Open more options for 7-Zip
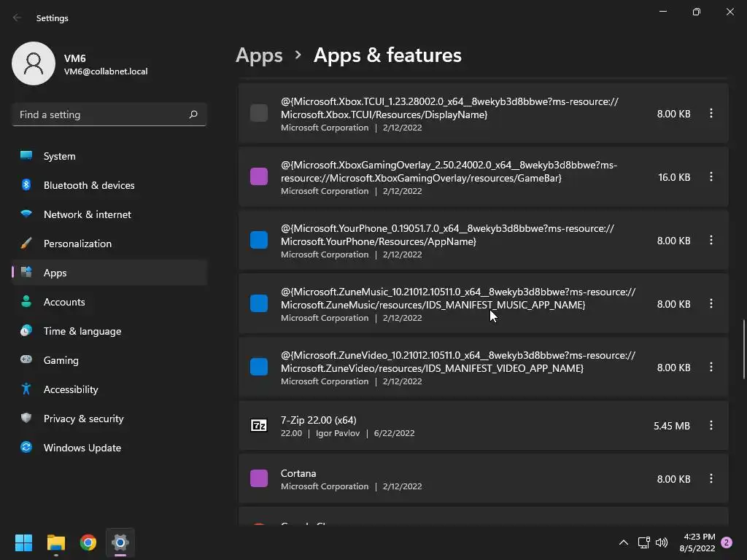 pyautogui.click(x=711, y=426)
